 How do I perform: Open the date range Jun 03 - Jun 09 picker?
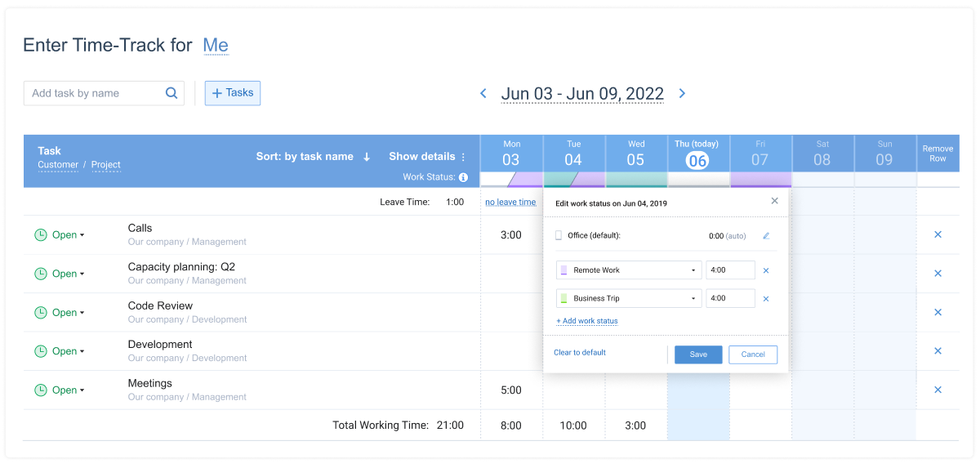582,94
